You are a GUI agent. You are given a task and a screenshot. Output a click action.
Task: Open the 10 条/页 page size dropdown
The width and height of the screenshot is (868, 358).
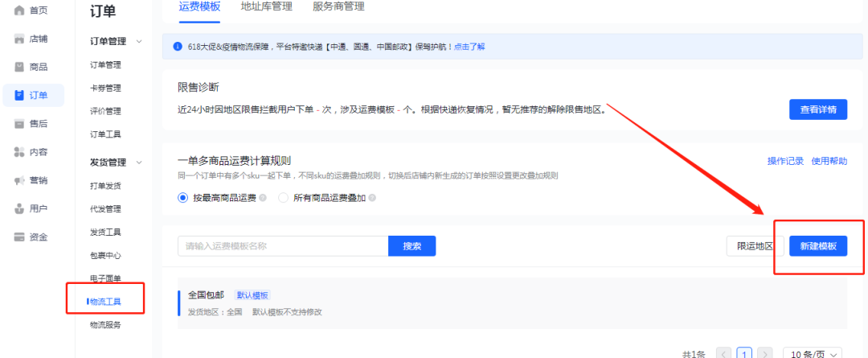pos(813,354)
